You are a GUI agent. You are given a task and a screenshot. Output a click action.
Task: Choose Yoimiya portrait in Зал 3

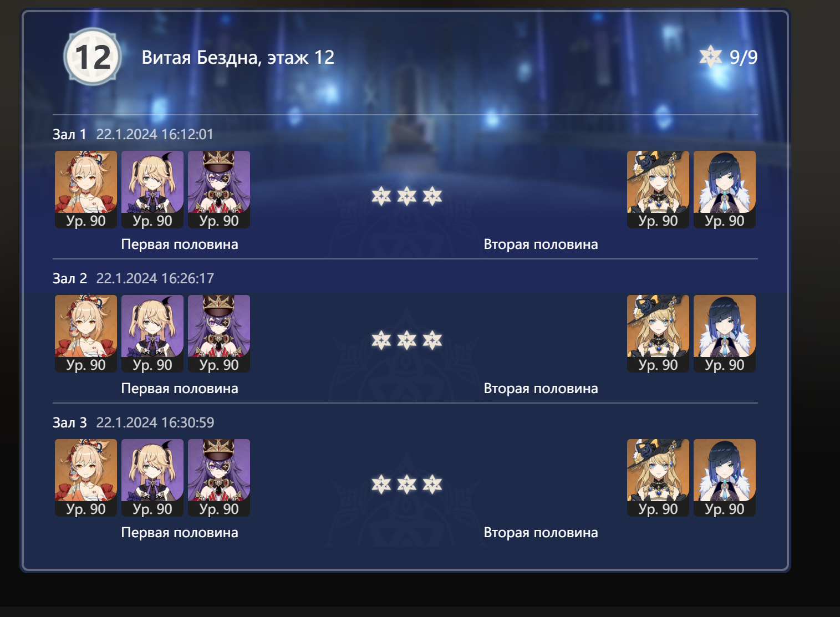pos(86,478)
